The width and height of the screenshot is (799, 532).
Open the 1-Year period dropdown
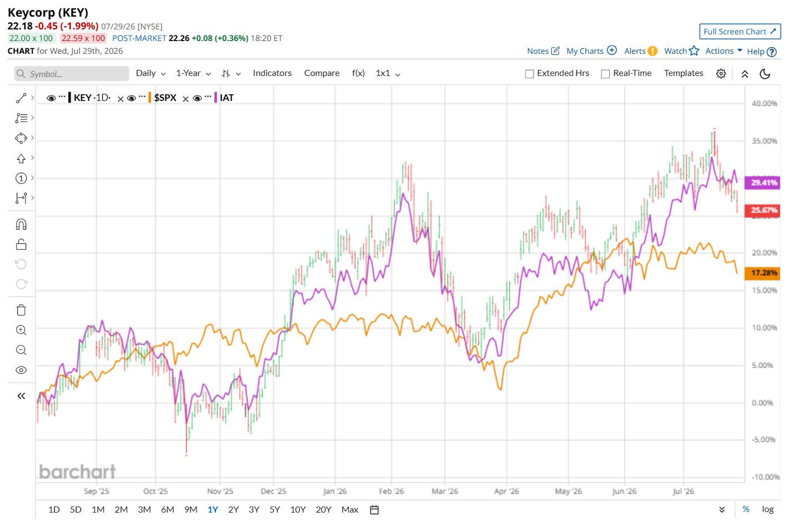(193, 73)
